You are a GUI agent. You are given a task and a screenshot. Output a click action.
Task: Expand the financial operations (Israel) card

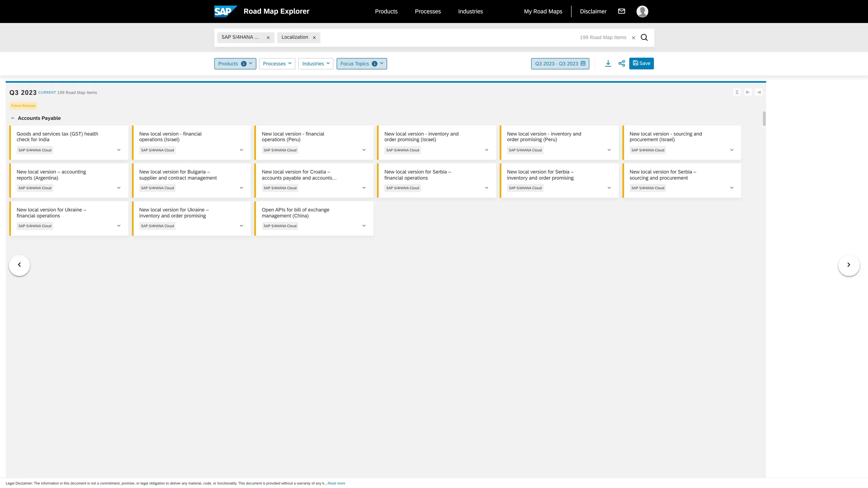241,150
